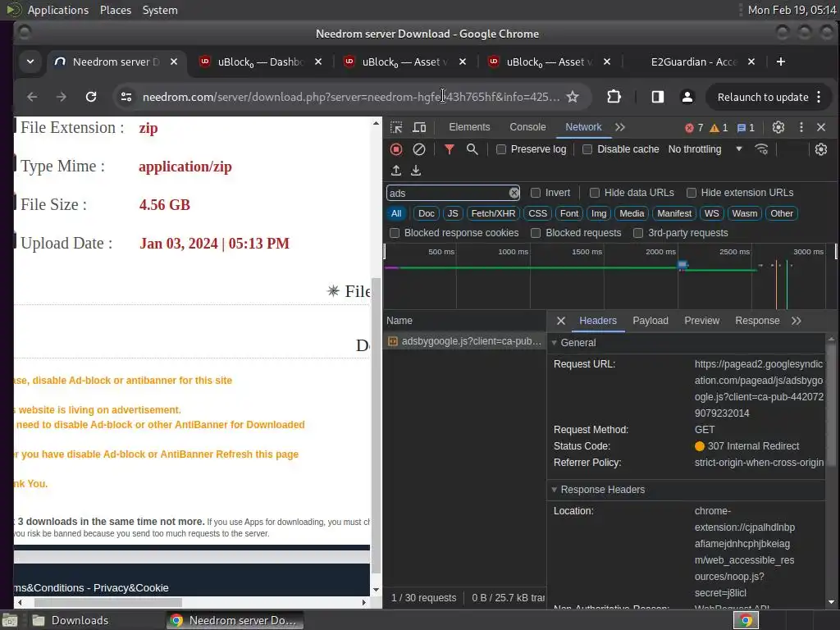Open DevTools settings gear icon

[x=778, y=127]
